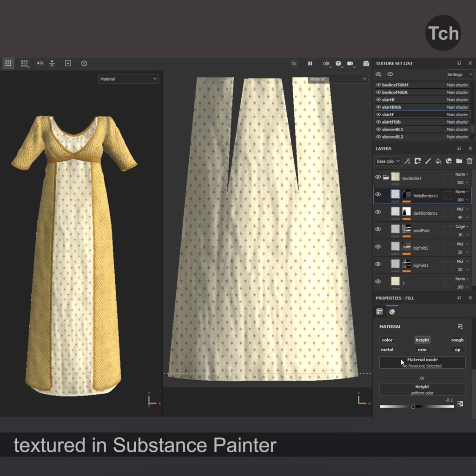Select the paint brush icon in Layers toolbar
Image resolution: width=476 pixels, height=476 pixels.
(428, 161)
